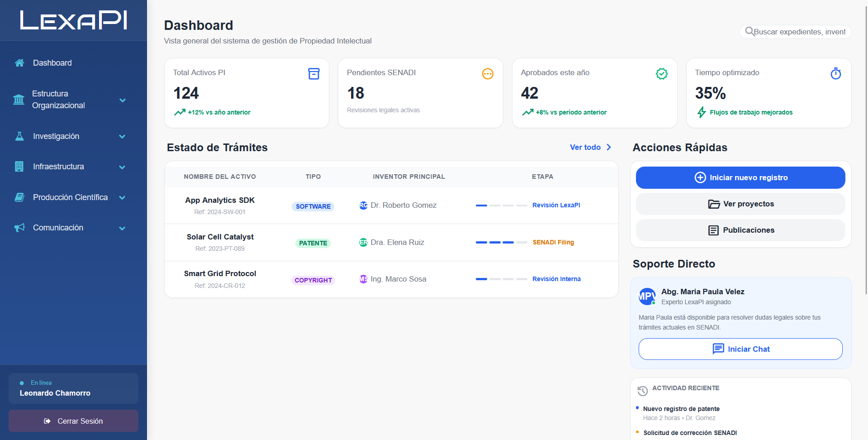Click Iniciar Chat with Maria Paula
Screen dimensions: 868x440
pos(740,349)
